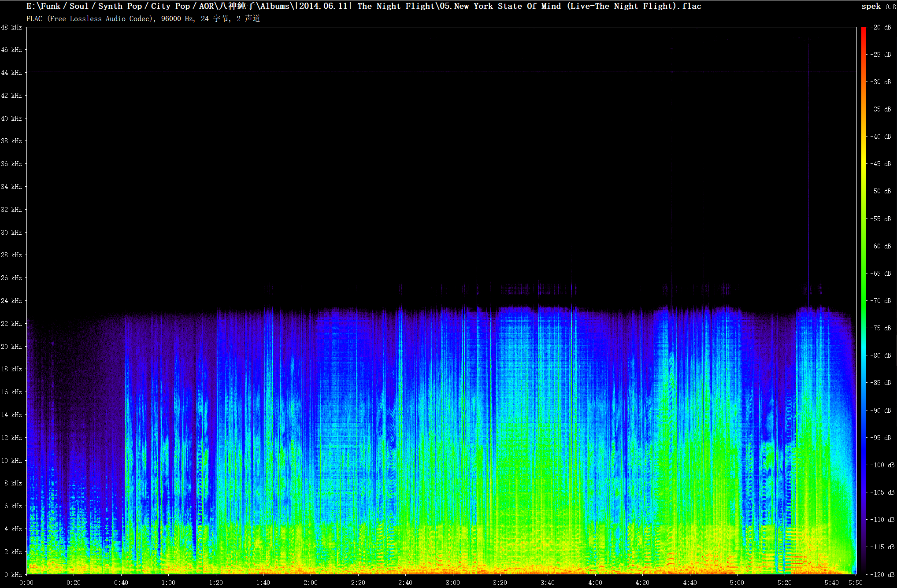
Task: Click the 36 kHz frequency label
Action: click(11, 164)
